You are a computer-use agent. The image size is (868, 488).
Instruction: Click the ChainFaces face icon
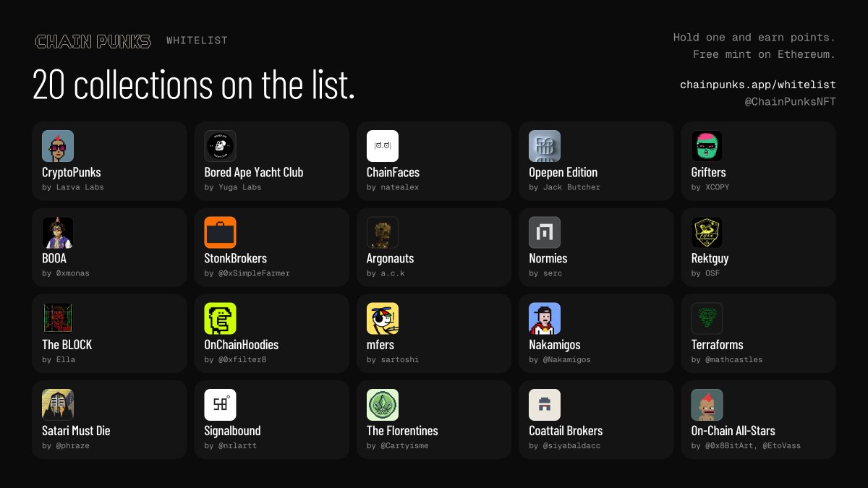pyautogui.click(x=383, y=146)
